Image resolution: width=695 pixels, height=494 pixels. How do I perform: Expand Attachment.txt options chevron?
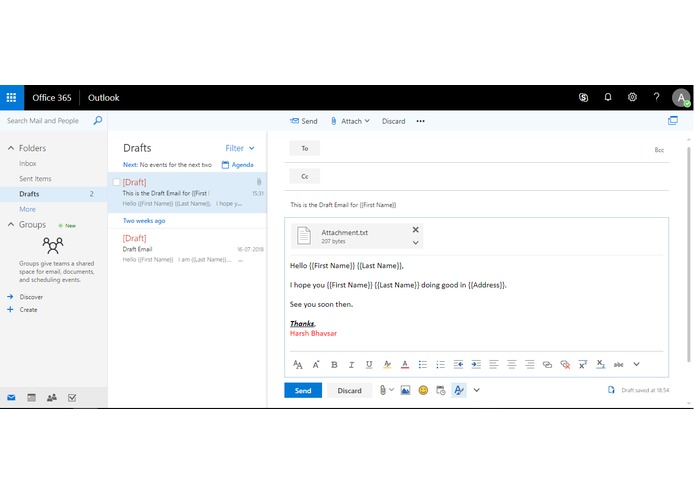(x=415, y=242)
